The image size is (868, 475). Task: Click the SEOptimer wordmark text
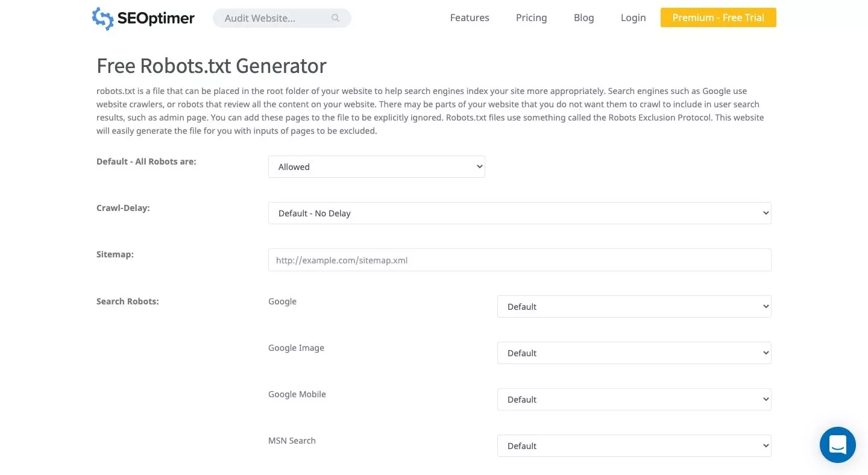156,18
